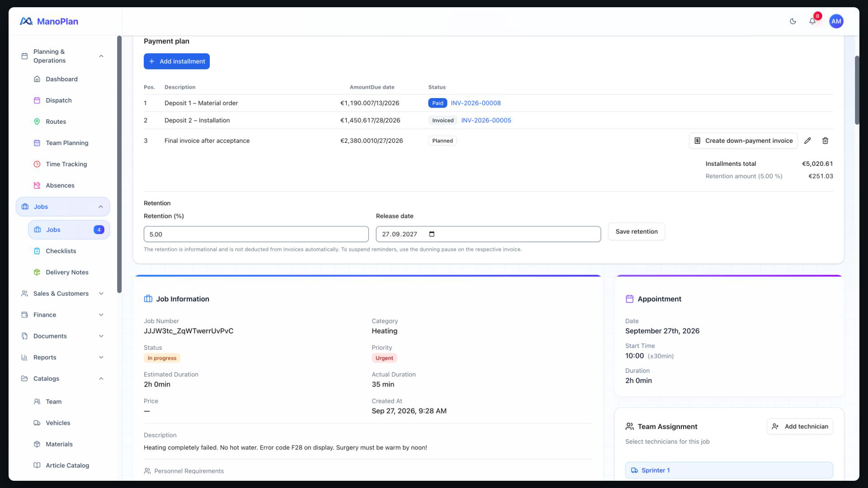
Task: Open Team Planning page
Action: pyautogui.click(x=67, y=143)
